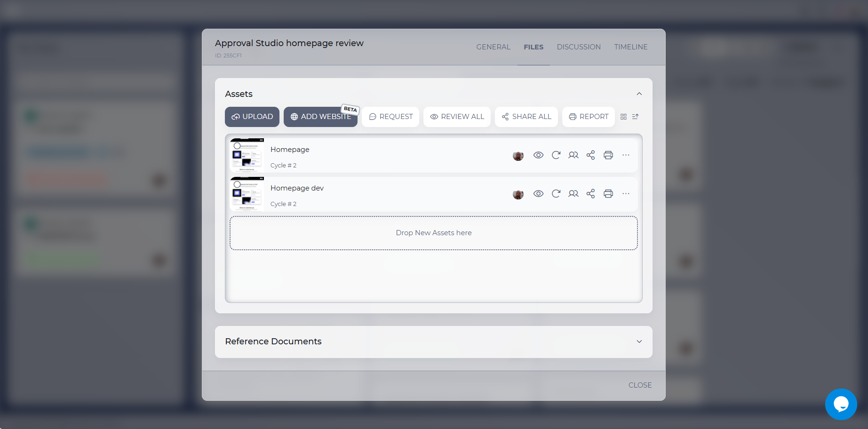868x429 pixels.
Task: Click REVIEW ALL button
Action: point(457,117)
